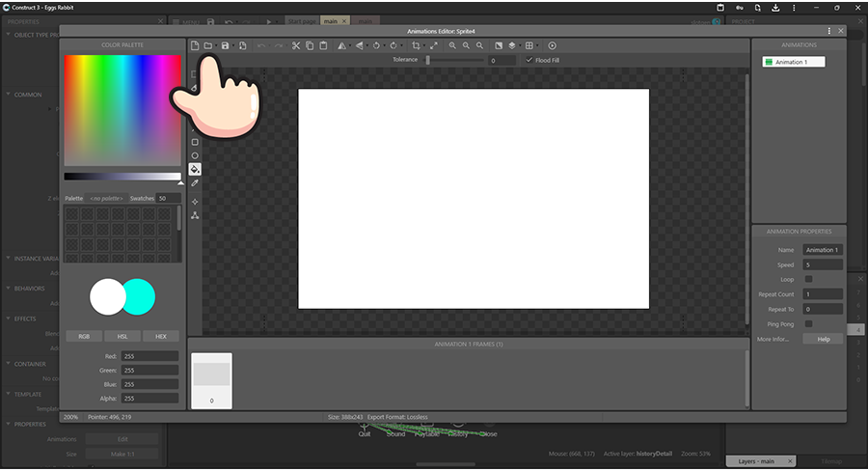Switch to the main layout tab

pos(331,20)
